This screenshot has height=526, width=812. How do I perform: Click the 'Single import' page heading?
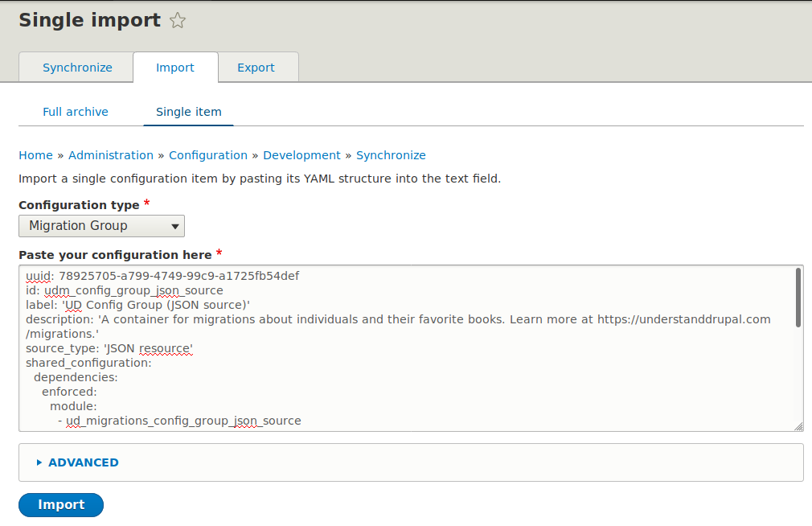(x=89, y=20)
